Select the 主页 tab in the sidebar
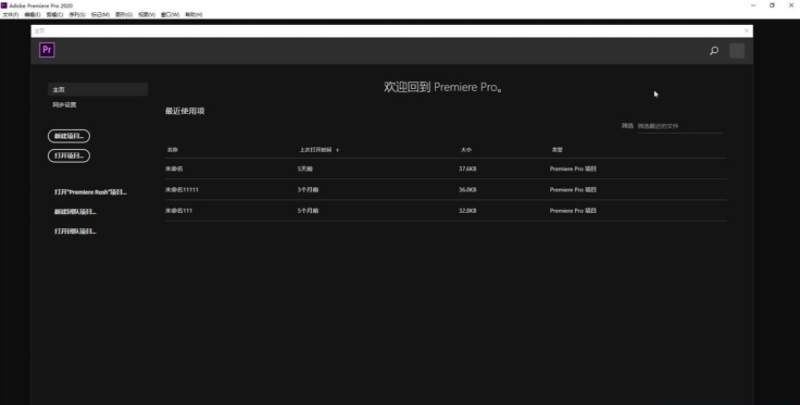 coord(97,90)
